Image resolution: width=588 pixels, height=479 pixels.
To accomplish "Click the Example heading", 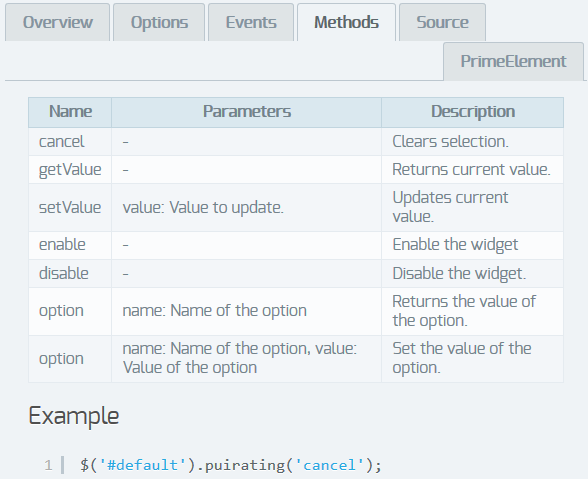I will [74, 416].
